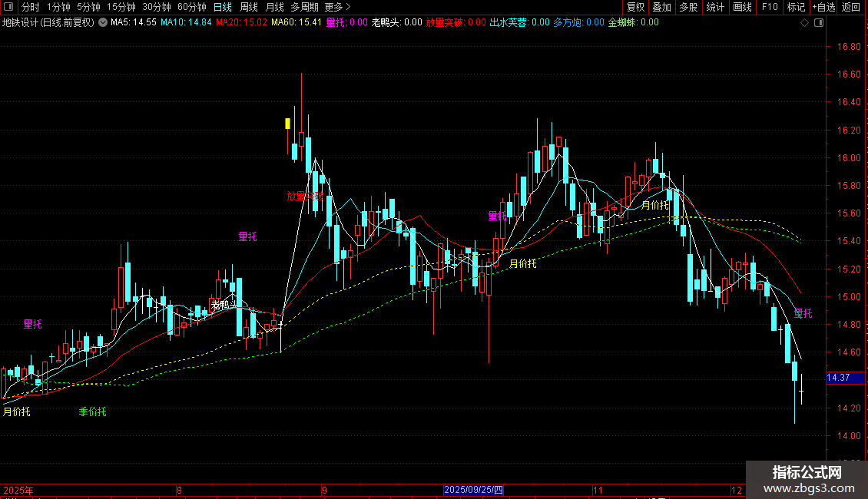Click the MA60: 15.41 indicator label
This screenshot has height=499, width=868.
pos(297,23)
